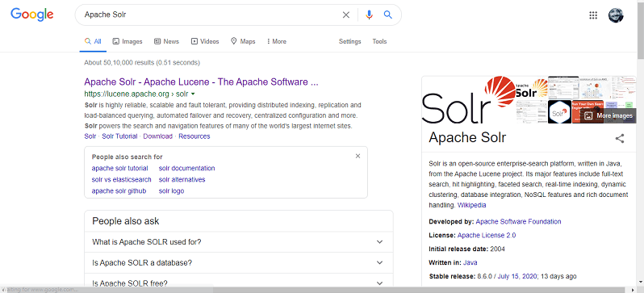
Task: Switch to the Images tab
Action: tap(128, 41)
